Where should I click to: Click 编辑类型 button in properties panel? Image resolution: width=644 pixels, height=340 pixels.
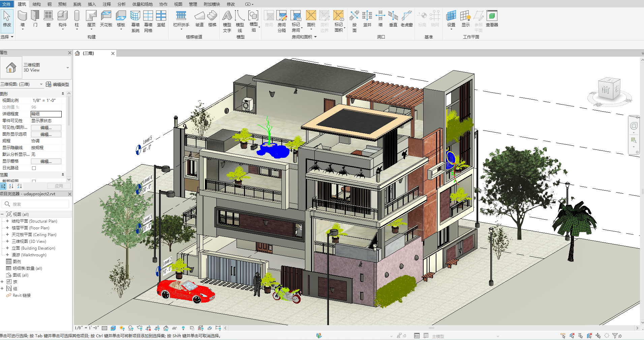pyautogui.click(x=58, y=84)
